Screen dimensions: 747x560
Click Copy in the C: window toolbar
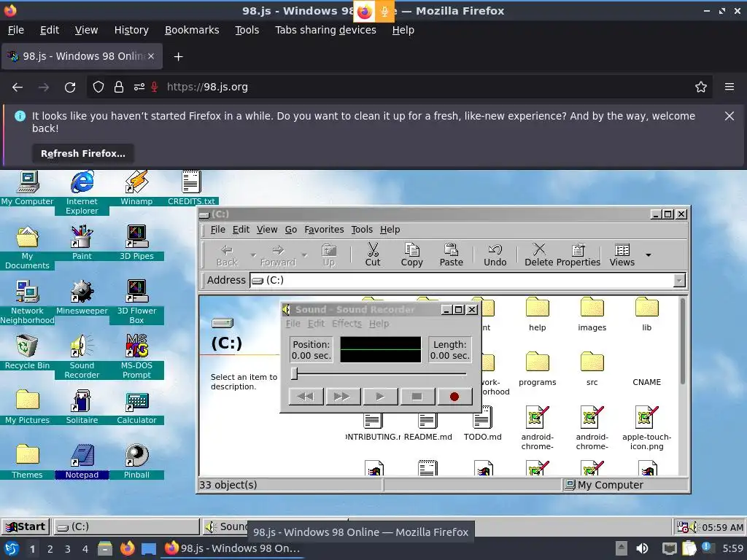411,254
